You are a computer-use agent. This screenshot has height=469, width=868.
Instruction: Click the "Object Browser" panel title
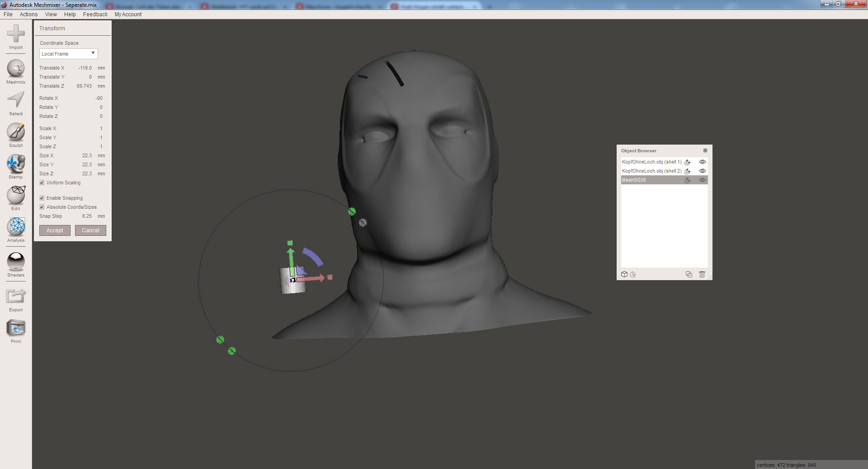click(x=638, y=150)
